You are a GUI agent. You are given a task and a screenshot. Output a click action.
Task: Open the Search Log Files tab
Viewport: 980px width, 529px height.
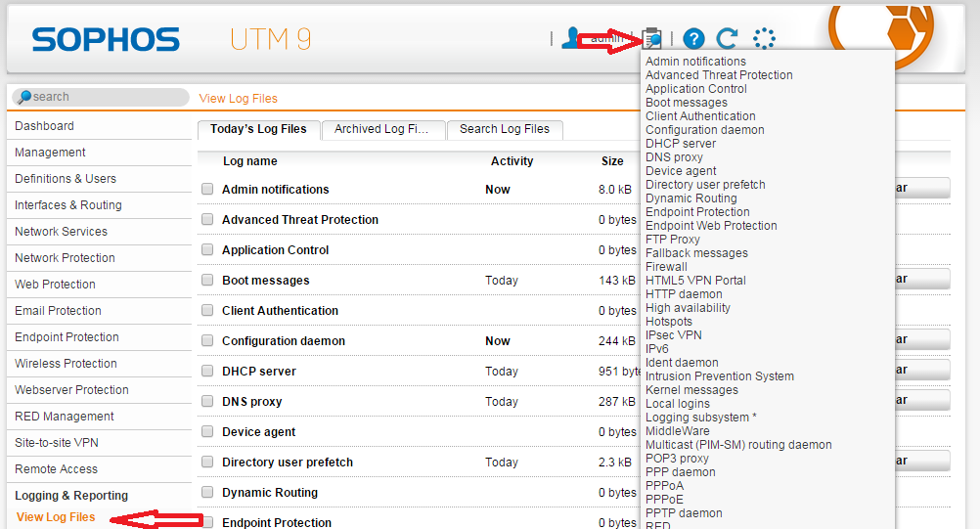tap(505, 129)
